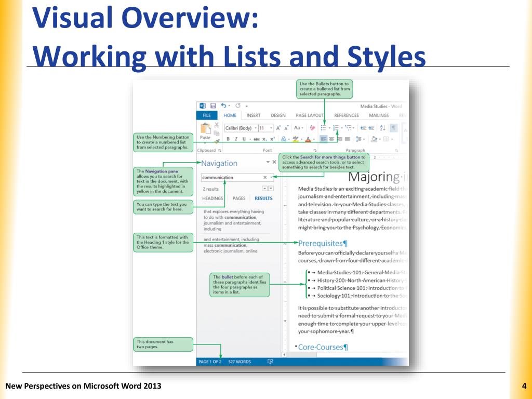Apply the red font color
This screenshot has width=532, height=399.
tap(308, 139)
